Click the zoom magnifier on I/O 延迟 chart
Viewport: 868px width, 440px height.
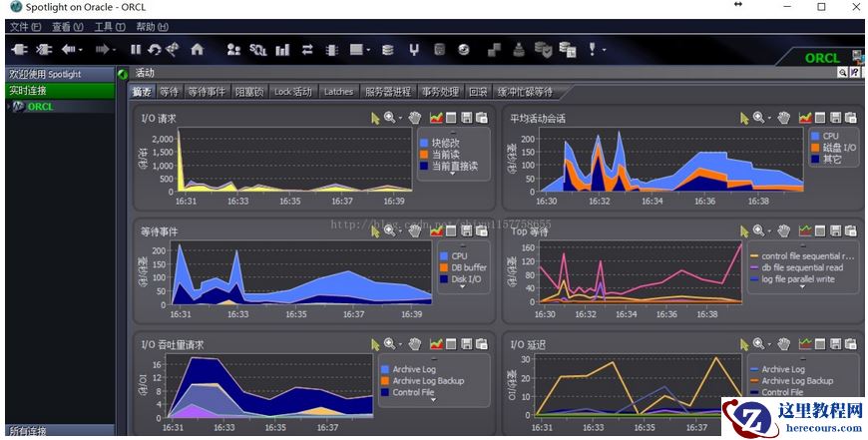pyautogui.click(x=758, y=343)
